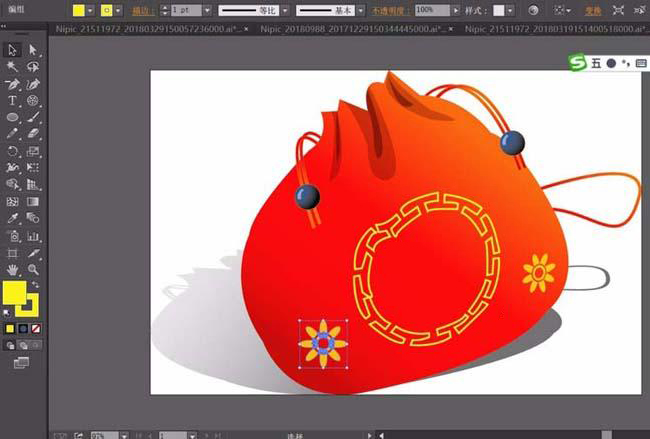Choose the Type tool
The height and width of the screenshot is (439, 650).
[13, 101]
